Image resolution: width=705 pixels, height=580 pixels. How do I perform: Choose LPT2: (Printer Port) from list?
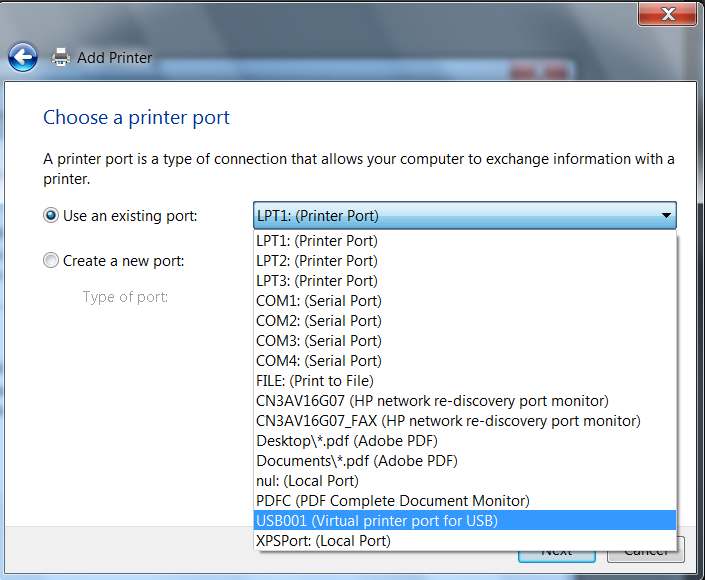316,261
